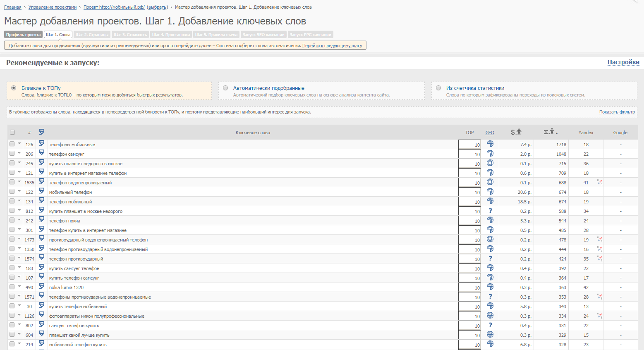Click the marker icon next to "телефон нокиа"

pyautogui.click(x=42, y=220)
